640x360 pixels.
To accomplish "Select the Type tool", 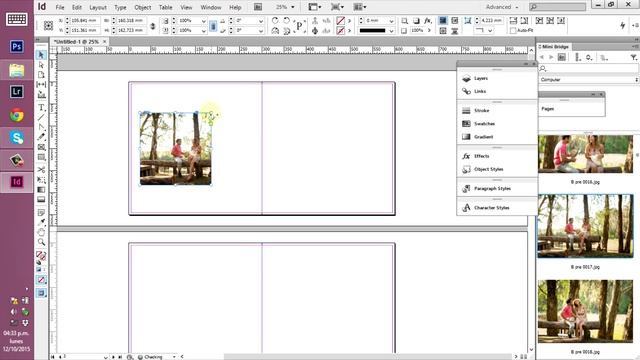I will click(41, 108).
